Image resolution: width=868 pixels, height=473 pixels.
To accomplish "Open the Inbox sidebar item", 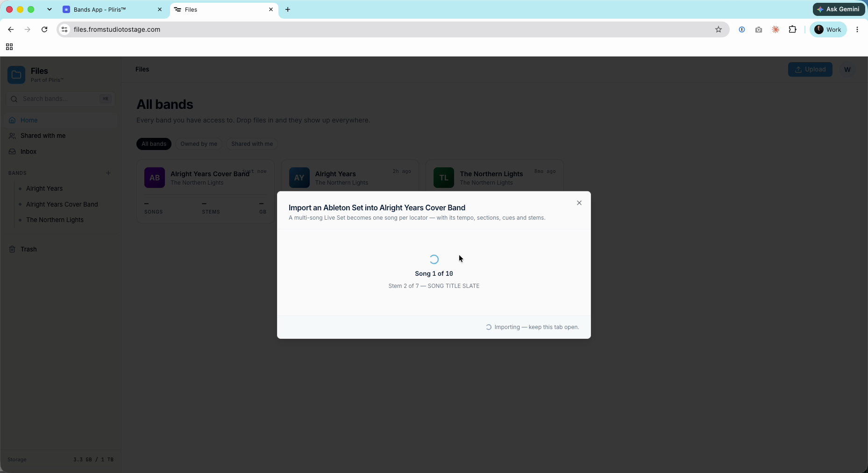I will [61, 151].
